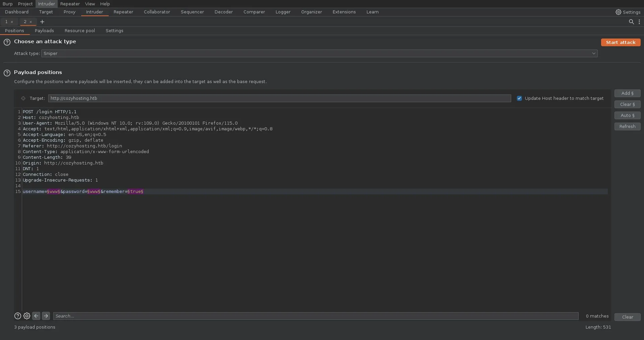The height and width of the screenshot is (340, 644).
Task: Click the remember payload marker §true§
Action: pyautogui.click(x=136, y=192)
